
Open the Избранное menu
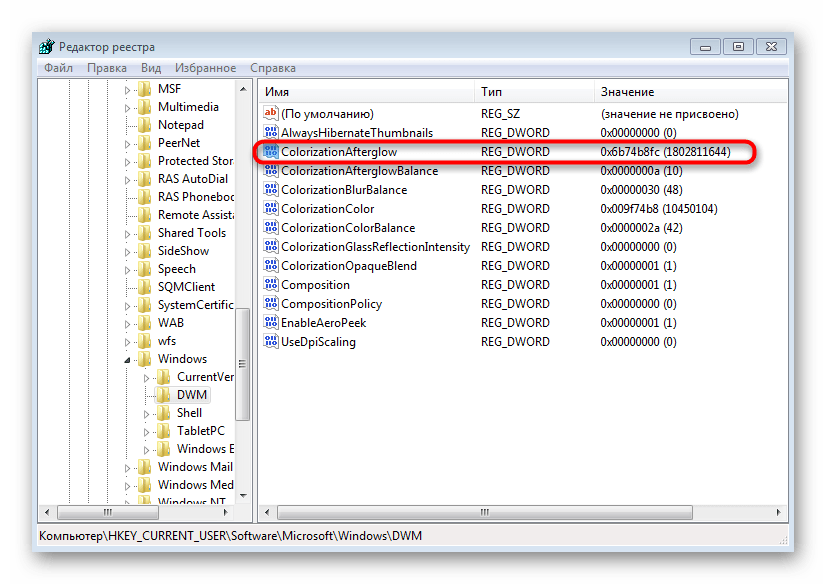click(x=205, y=68)
